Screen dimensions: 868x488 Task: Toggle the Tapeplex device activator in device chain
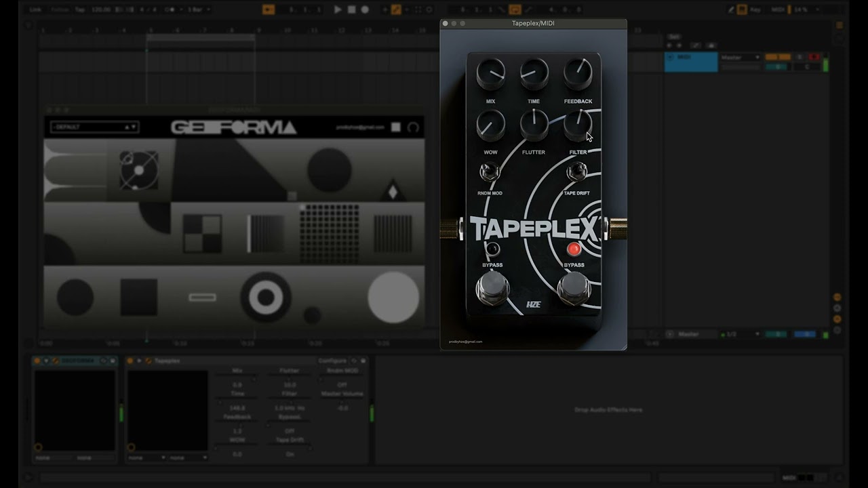pos(130,361)
